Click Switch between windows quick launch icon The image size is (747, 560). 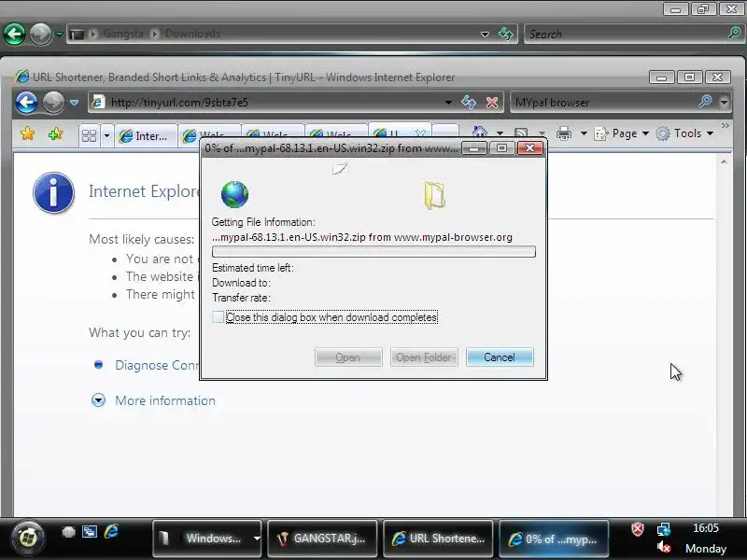pyautogui.click(x=90, y=531)
